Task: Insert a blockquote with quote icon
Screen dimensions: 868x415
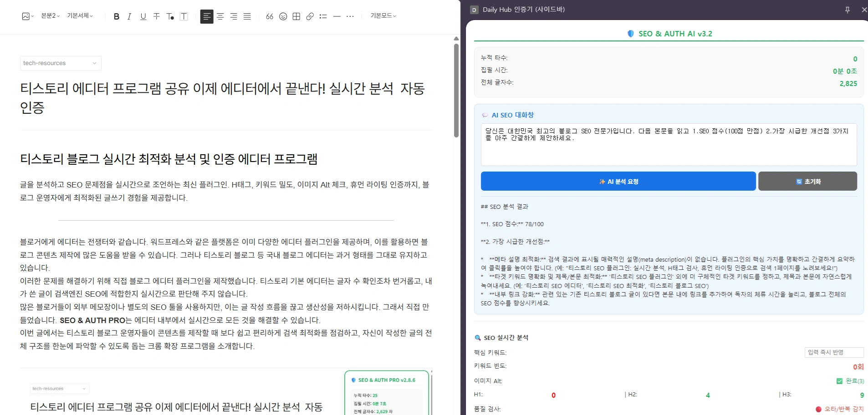Action: point(270,16)
